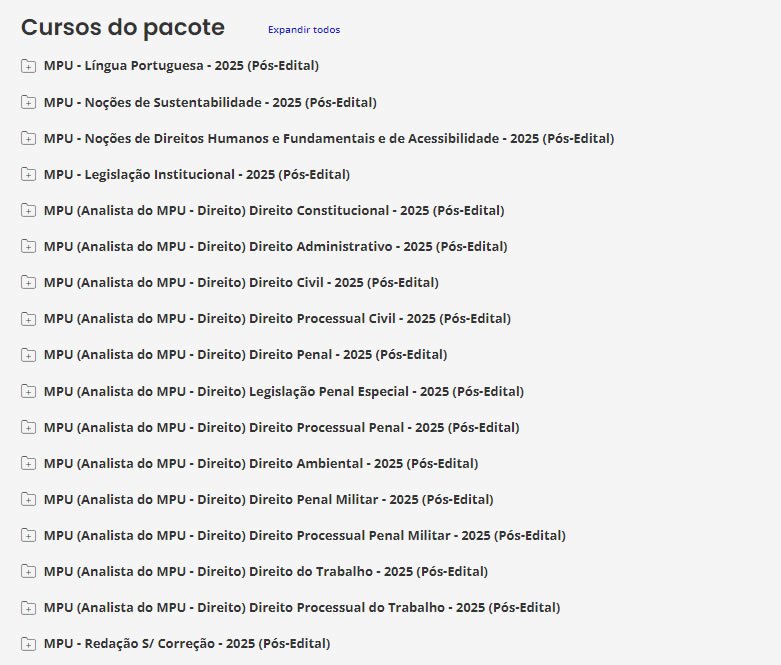Open the Direito Penal - 2025 course row
The height and width of the screenshot is (665, 781).
click(x=245, y=355)
